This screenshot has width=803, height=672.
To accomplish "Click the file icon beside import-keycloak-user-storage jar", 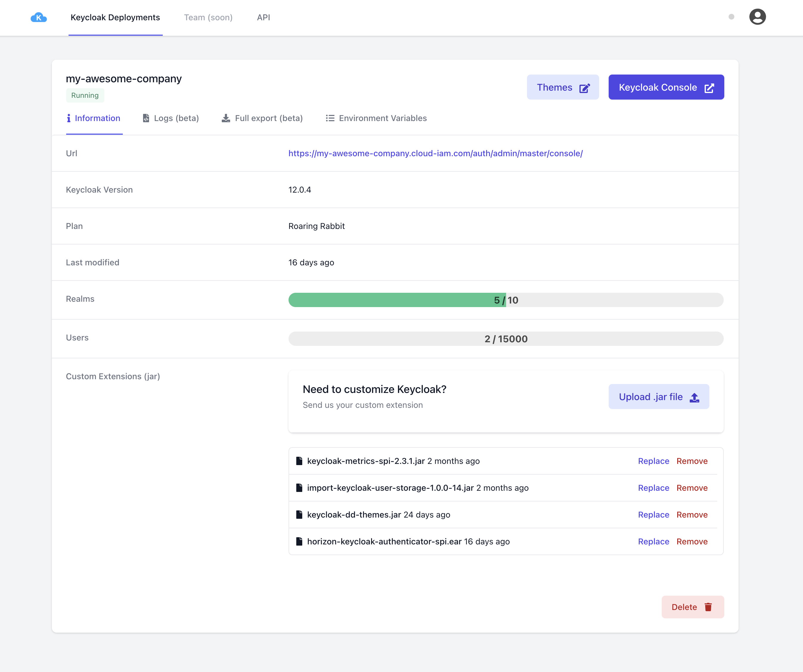I will click(x=299, y=488).
